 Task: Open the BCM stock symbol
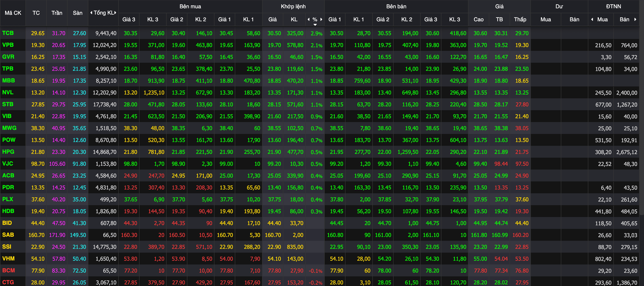click(x=8, y=271)
